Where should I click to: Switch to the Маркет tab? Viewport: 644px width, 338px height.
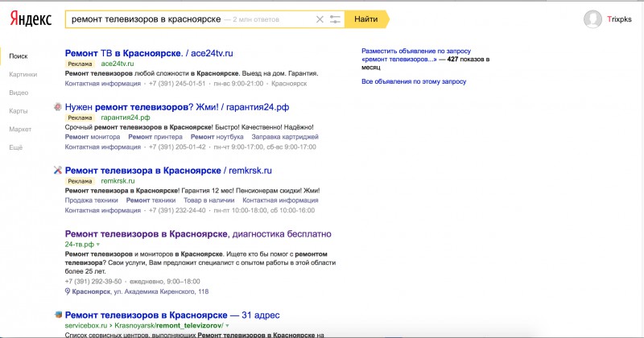coord(20,129)
